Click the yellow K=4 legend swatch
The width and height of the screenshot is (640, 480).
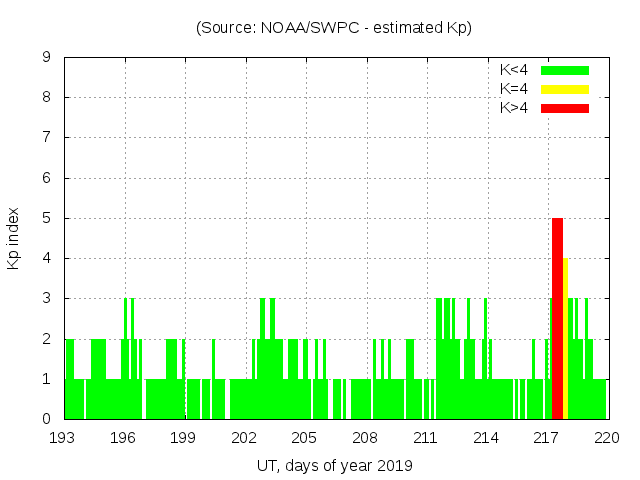[x=565, y=89]
